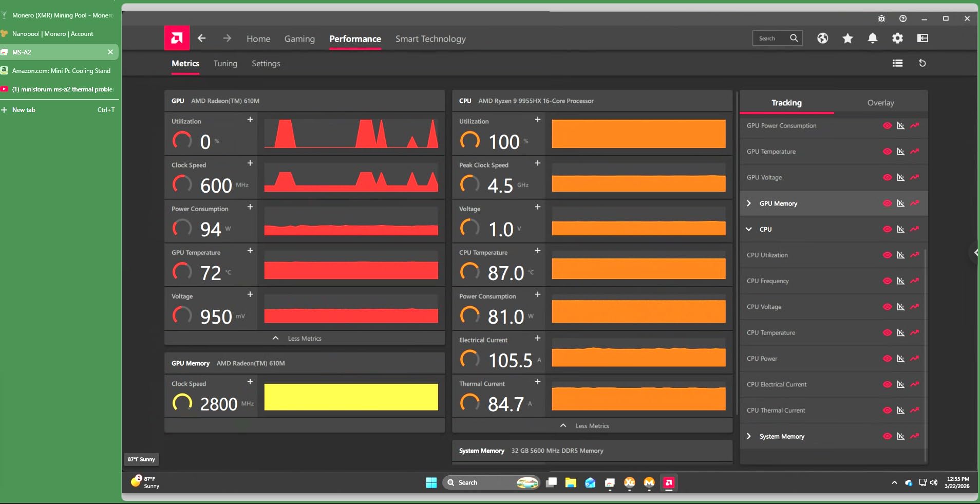Click the plus next to CPU Utilization
This screenshot has width=980, height=504.
click(x=538, y=120)
